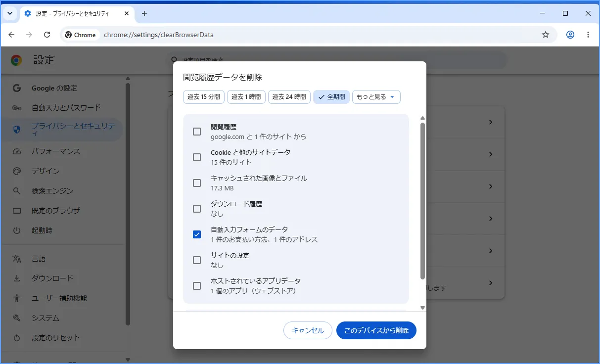Image resolution: width=600 pixels, height=364 pixels.
Task: Check the ダウンロード履歴 checkbox
Action: click(197, 209)
